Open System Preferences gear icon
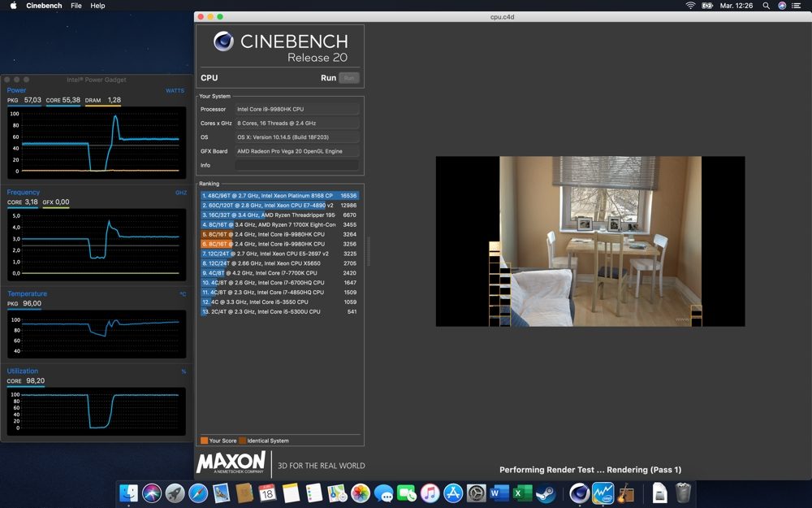Viewport: 812px width, 508px height. pyautogui.click(x=476, y=493)
